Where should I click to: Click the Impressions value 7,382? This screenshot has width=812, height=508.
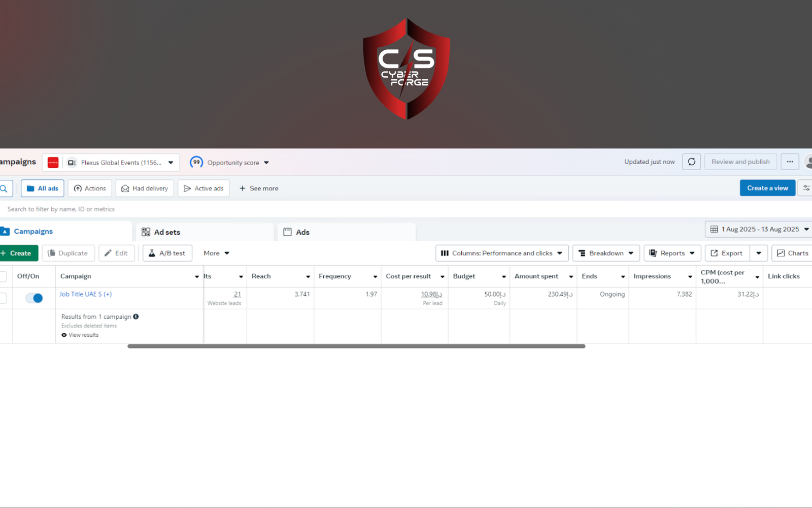[x=684, y=294]
